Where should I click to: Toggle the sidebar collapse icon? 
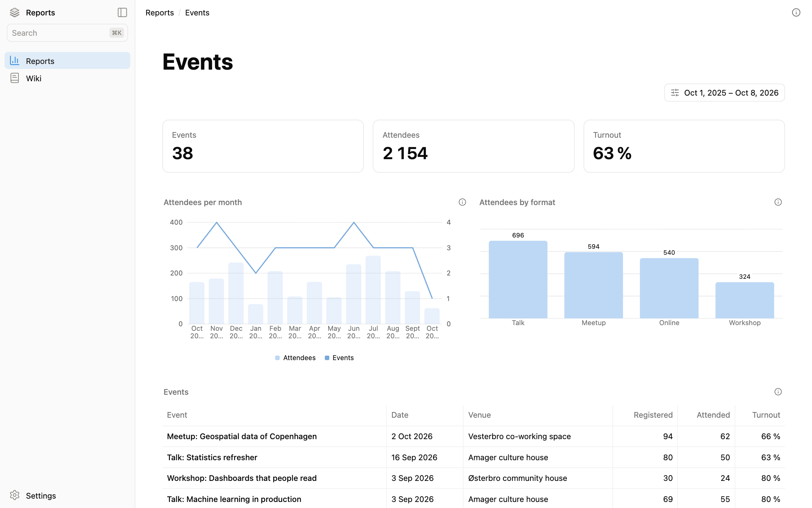coord(122,12)
